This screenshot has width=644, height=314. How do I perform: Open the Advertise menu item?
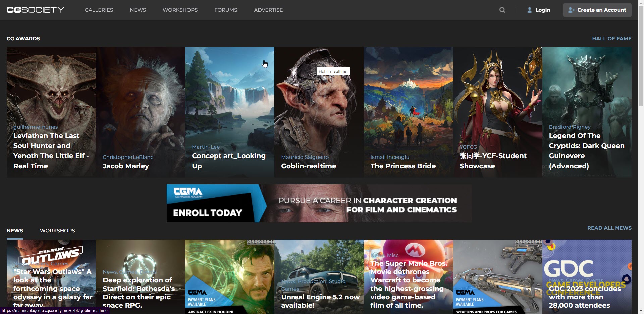[x=268, y=10]
